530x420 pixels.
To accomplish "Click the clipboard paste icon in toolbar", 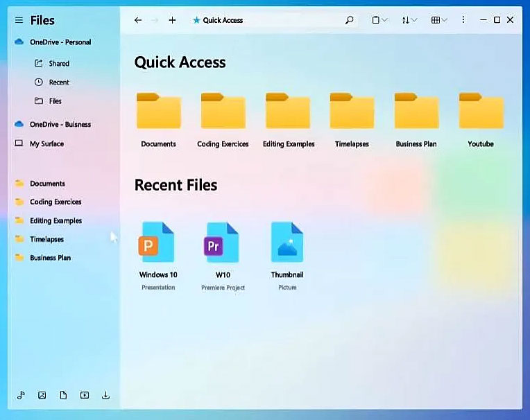I will point(375,20).
